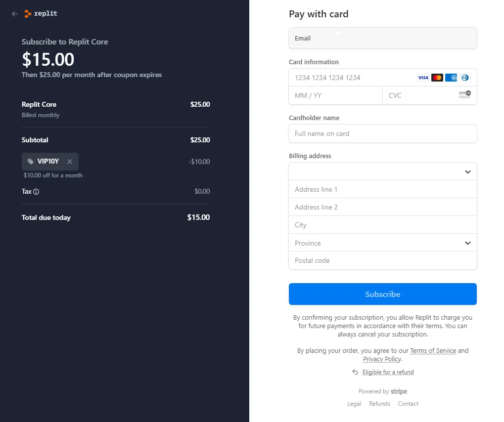The height and width of the screenshot is (422, 504).
Task: Click the CVC help card icon
Action: click(x=464, y=94)
